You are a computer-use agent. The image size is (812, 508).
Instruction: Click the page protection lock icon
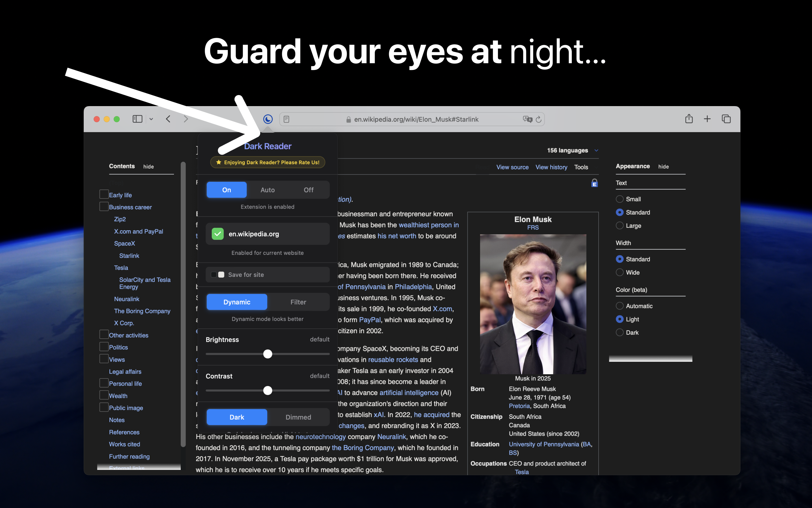point(594,183)
